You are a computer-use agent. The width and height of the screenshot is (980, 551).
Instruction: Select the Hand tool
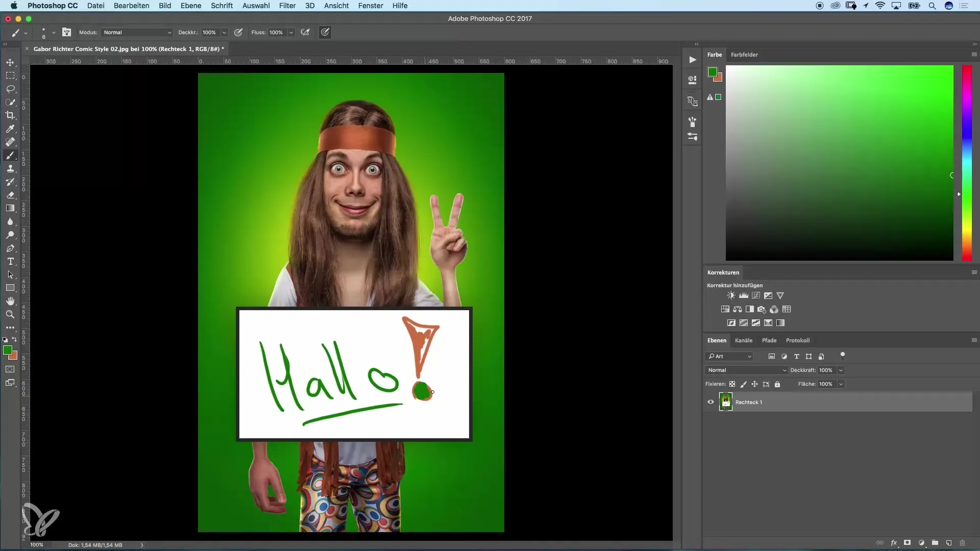coord(10,301)
